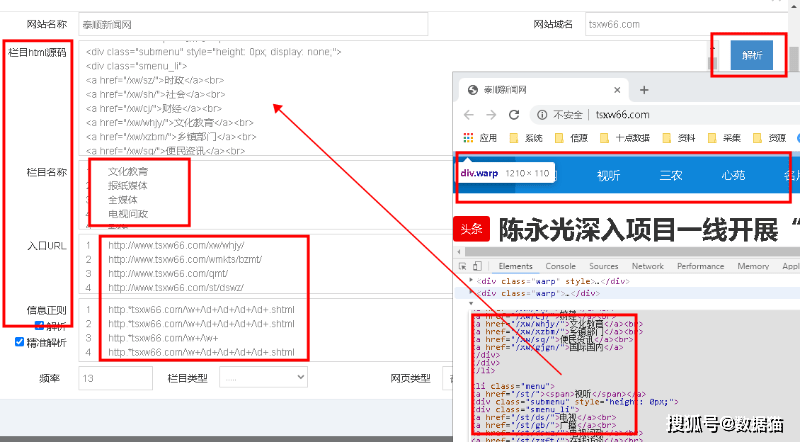The width and height of the screenshot is (800, 442).
Task: Toggle the DevTools device toolbar icon
Action: (x=477, y=266)
